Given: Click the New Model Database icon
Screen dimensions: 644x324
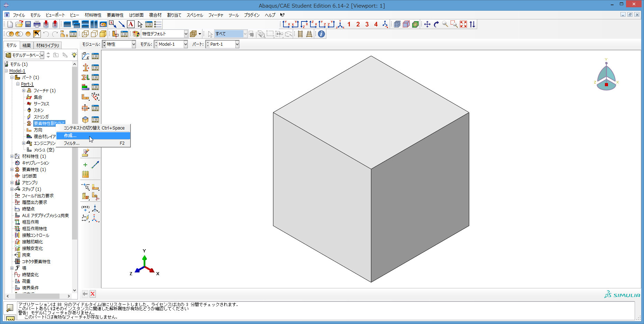Looking at the screenshot, I should (10, 24).
